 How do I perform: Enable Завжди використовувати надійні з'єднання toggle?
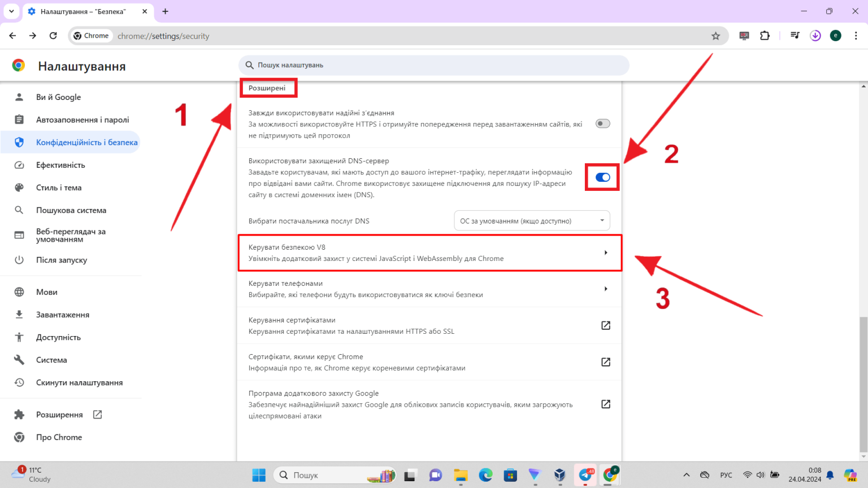602,123
